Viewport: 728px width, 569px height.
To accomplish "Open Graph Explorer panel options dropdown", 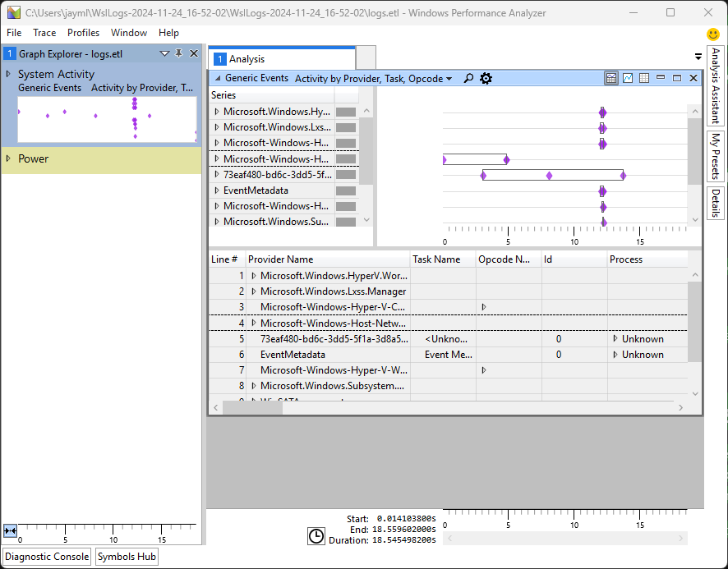I will (x=164, y=53).
